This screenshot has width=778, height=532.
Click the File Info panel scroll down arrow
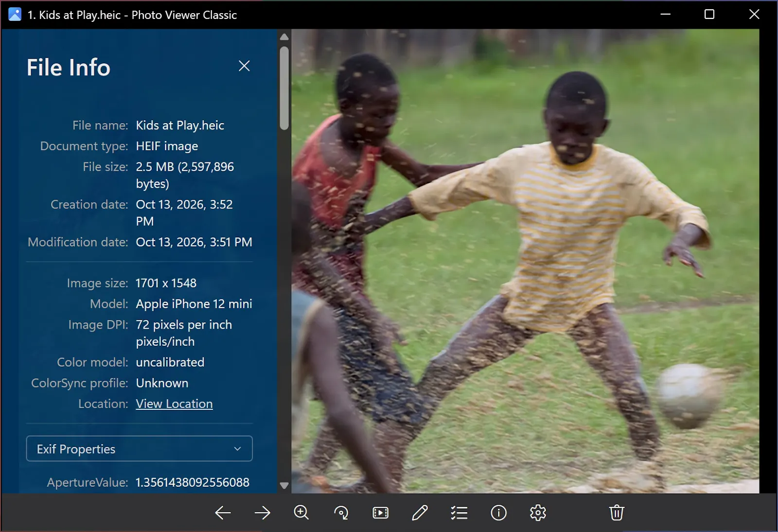click(x=284, y=485)
